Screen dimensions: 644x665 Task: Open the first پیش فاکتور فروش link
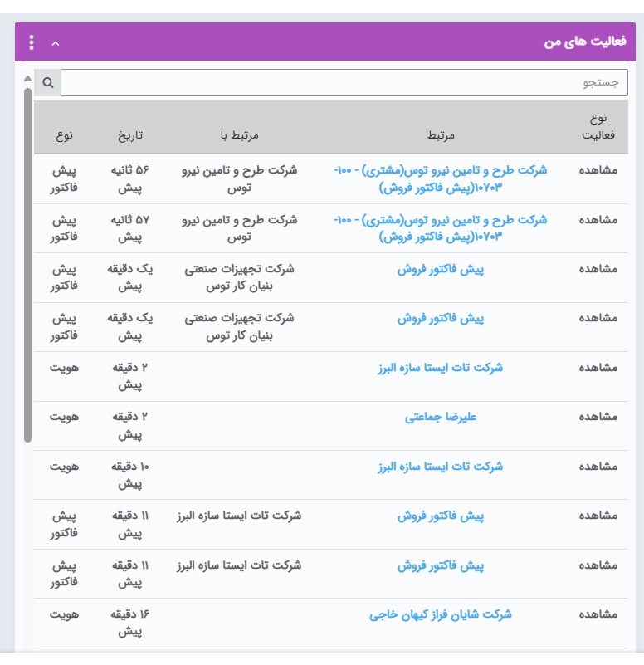click(x=441, y=270)
